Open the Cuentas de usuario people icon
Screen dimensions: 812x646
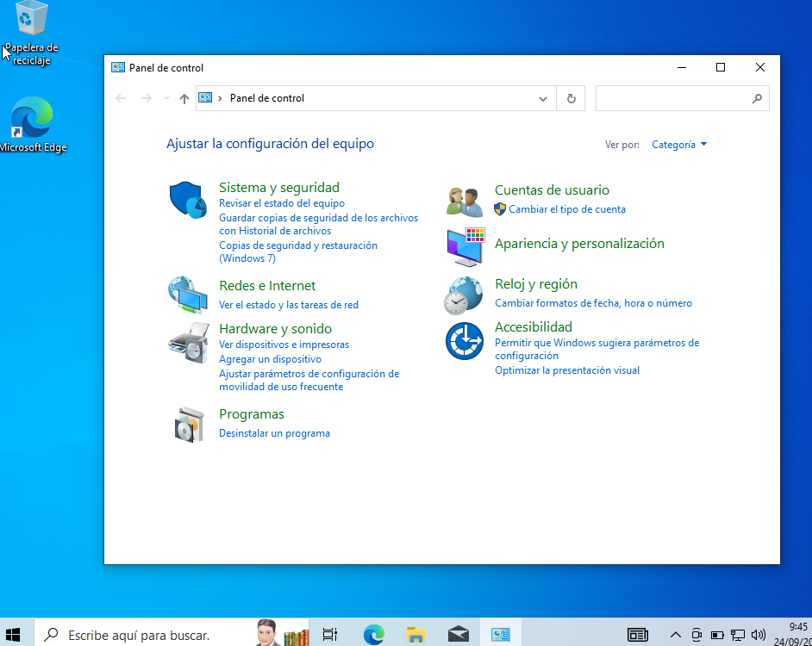click(465, 202)
